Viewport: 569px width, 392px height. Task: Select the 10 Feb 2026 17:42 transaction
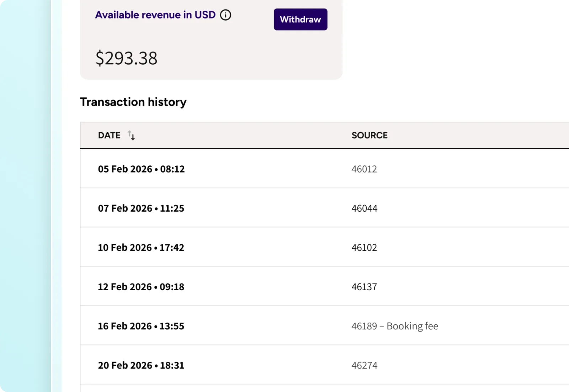click(141, 248)
